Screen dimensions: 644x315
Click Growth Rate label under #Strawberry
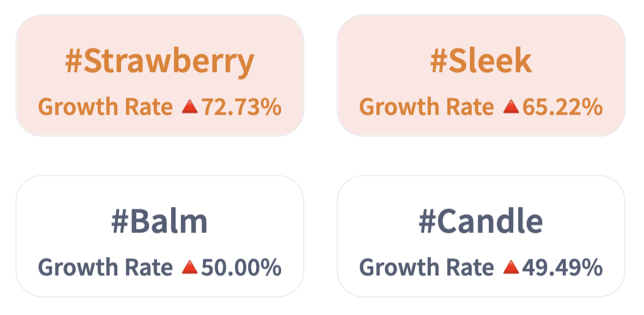(105, 107)
